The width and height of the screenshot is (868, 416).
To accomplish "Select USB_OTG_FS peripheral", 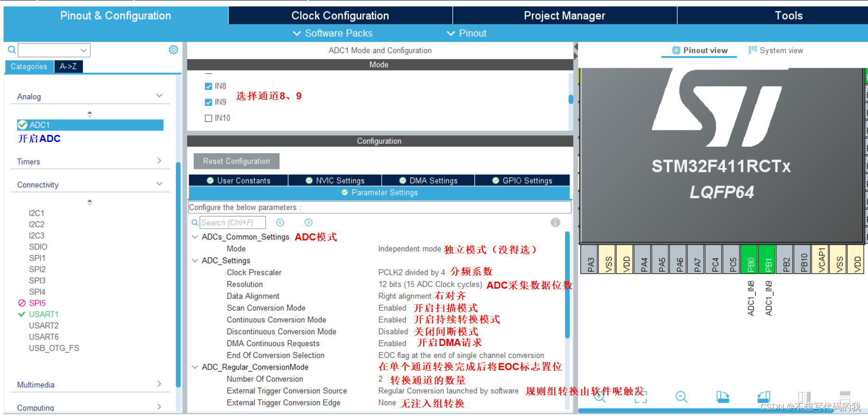I will click(54, 348).
